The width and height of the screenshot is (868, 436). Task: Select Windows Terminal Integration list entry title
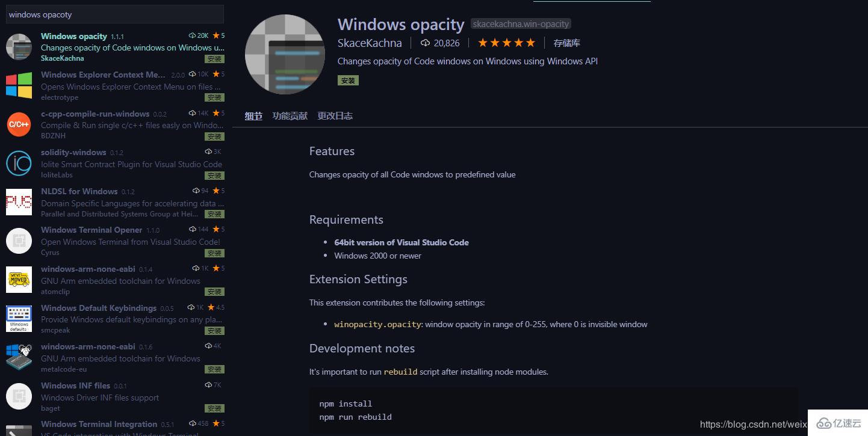pos(99,424)
